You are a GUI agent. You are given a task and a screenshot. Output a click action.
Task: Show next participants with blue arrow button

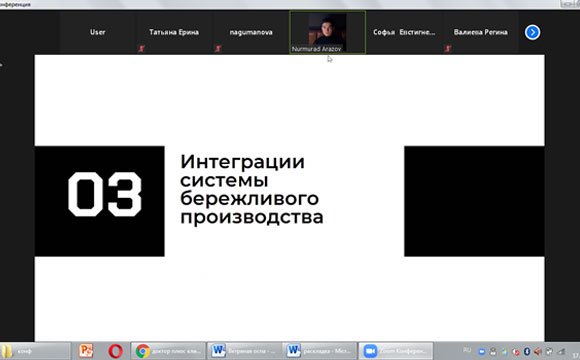point(532,32)
